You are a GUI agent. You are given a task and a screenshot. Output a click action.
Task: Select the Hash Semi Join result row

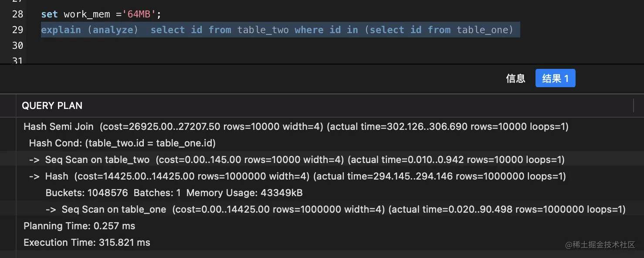(x=295, y=127)
